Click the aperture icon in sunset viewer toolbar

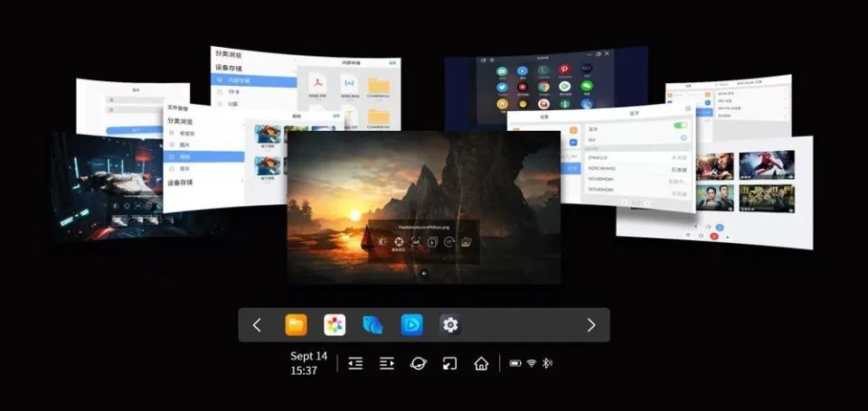[399, 242]
